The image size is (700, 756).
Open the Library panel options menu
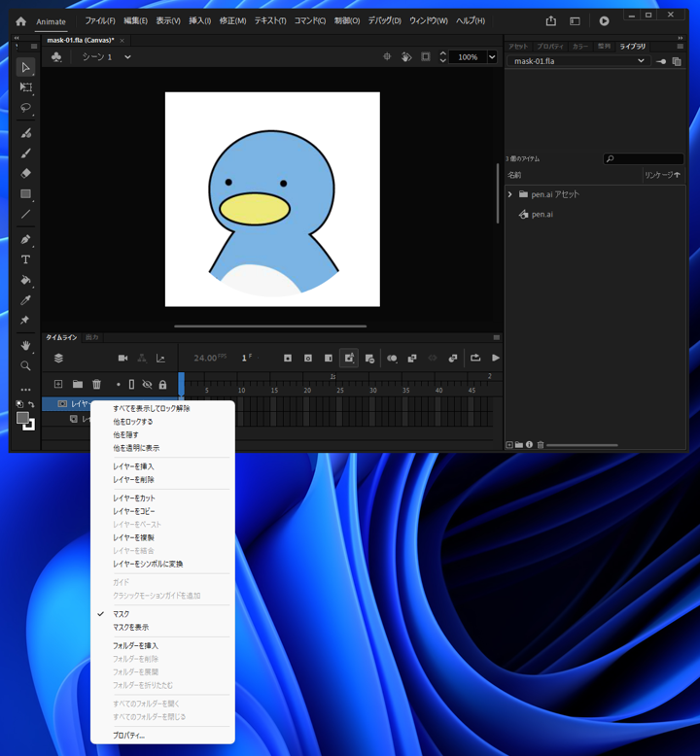pos(681,47)
